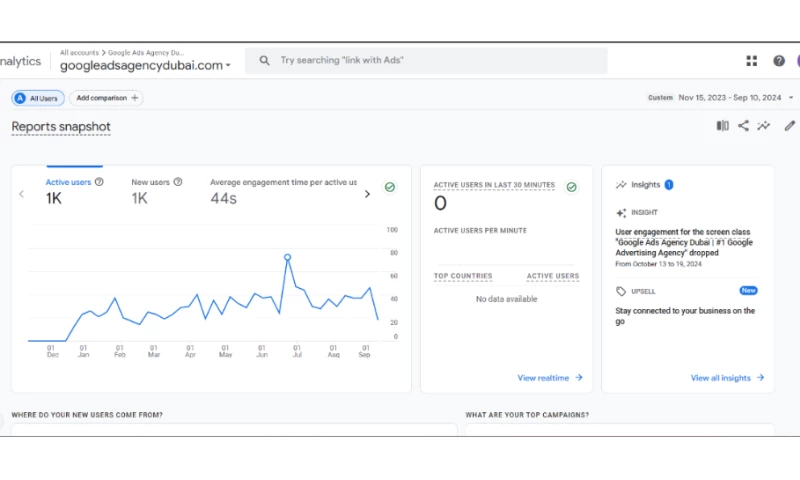
Task: Show previous metrics with left chevron
Action: pyautogui.click(x=21, y=194)
